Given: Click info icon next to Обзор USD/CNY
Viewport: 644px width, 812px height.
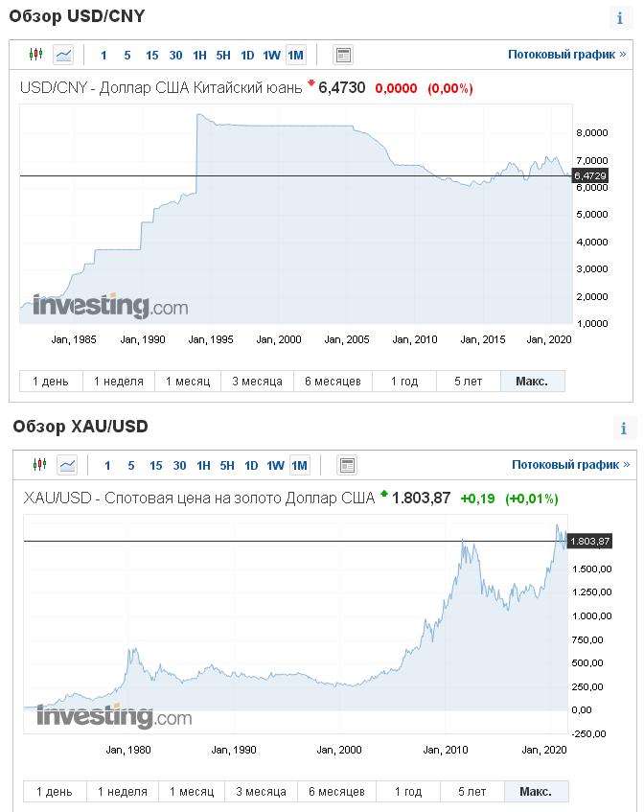Looking at the screenshot, I should click(620, 18).
